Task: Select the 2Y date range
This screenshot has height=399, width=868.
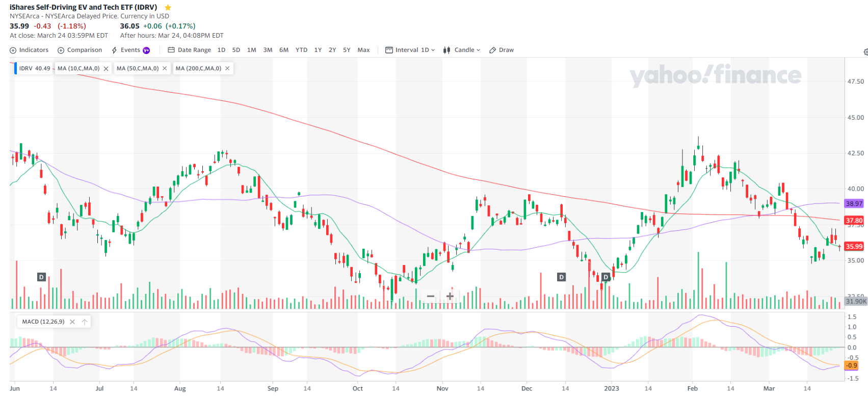Action: 332,50
